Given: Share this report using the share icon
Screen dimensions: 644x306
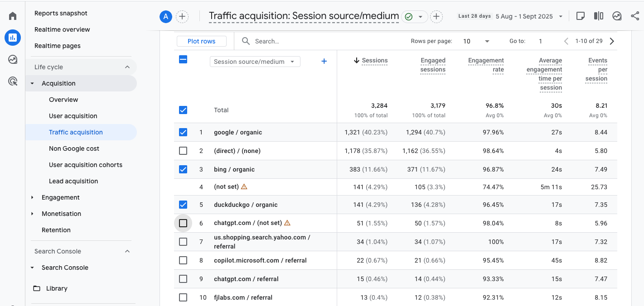Looking at the screenshot, I should click(x=634, y=16).
